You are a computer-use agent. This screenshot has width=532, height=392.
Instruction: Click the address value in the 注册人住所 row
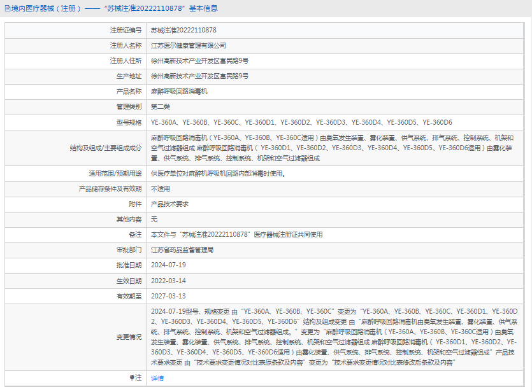199,60
